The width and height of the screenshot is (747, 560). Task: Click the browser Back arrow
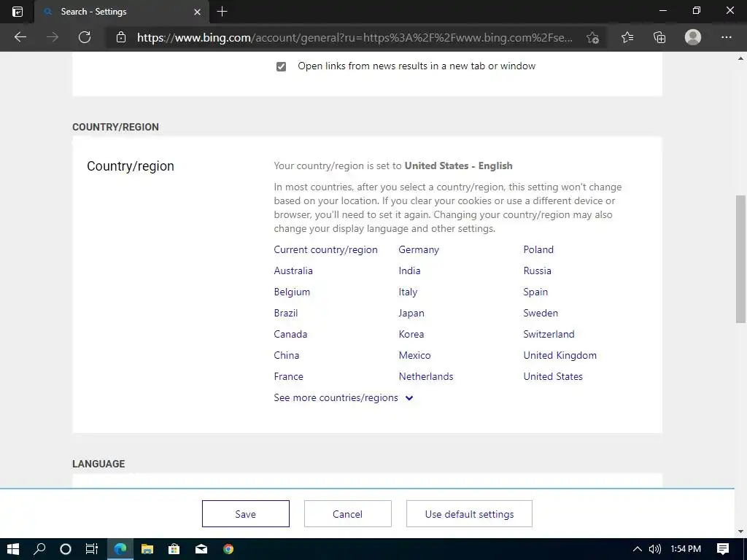tap(20, 37)
